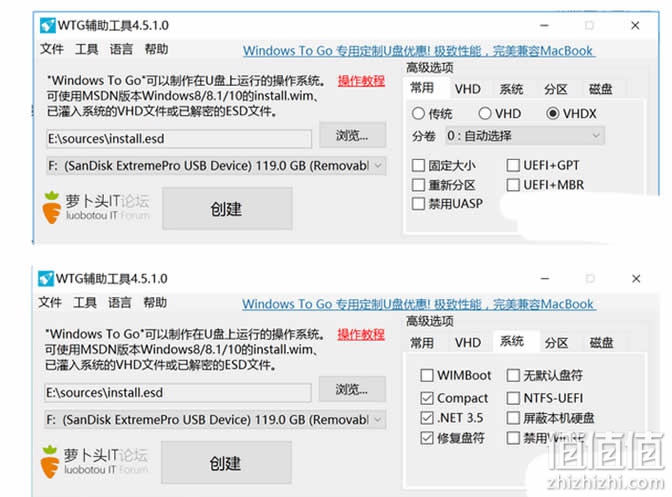Click the 高级选项 label in bottom window
Image resolution: width=672 pixels, height=497 pixels.
(x=430, y=321)
